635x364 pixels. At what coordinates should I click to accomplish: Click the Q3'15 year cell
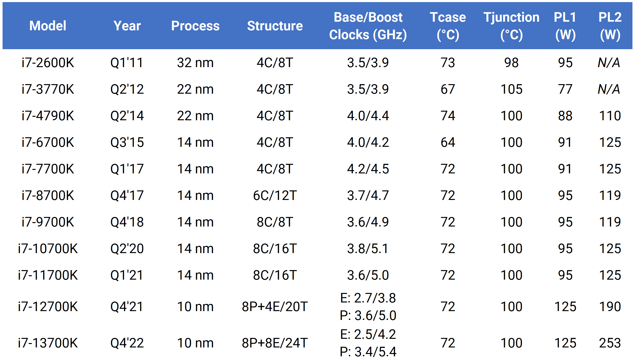click(127, 142)
